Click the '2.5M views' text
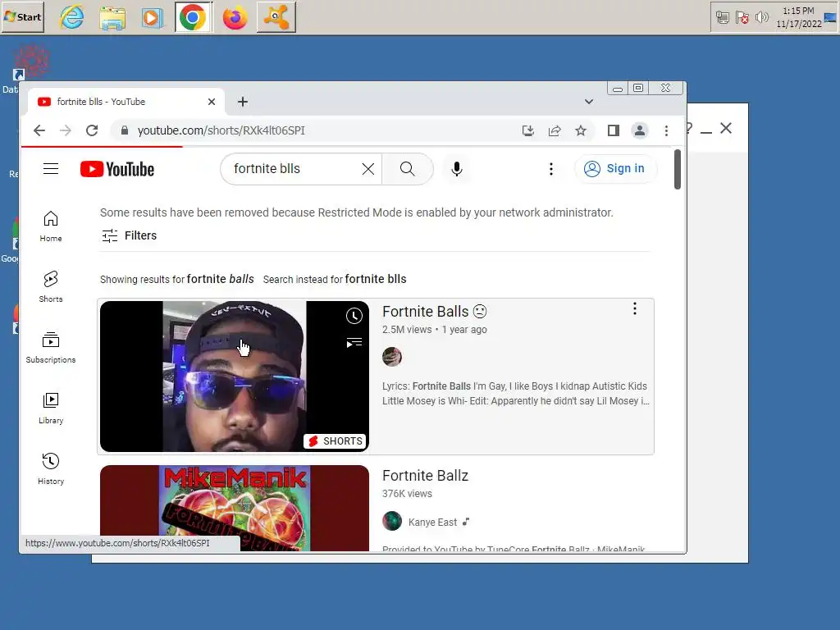This screenshot has width=840, height=630. point(407,330)
